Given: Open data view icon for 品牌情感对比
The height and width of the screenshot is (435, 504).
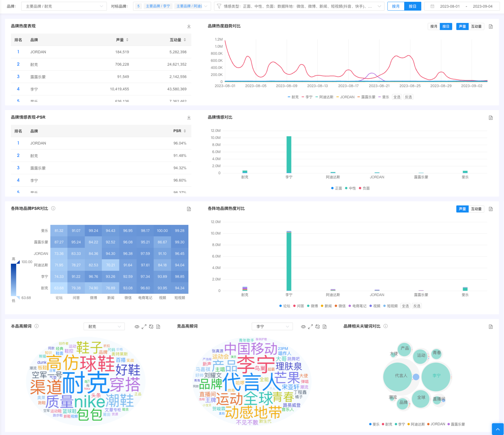Looking at the screenshot, I should pos(491,118).
